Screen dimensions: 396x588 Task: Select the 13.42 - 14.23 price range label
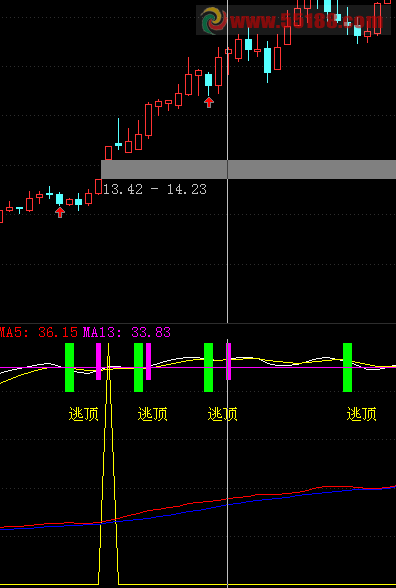pyautogui.click(x=154, y=189)
